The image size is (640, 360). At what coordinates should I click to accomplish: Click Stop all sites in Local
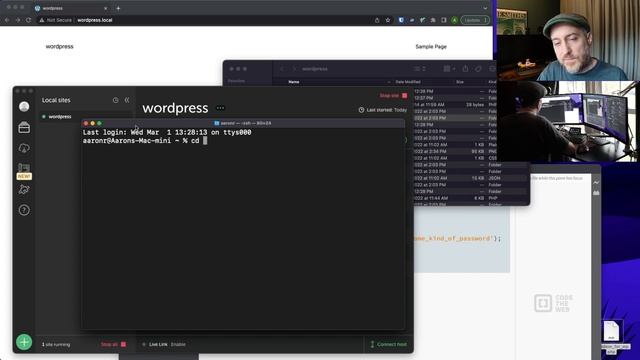113,344
